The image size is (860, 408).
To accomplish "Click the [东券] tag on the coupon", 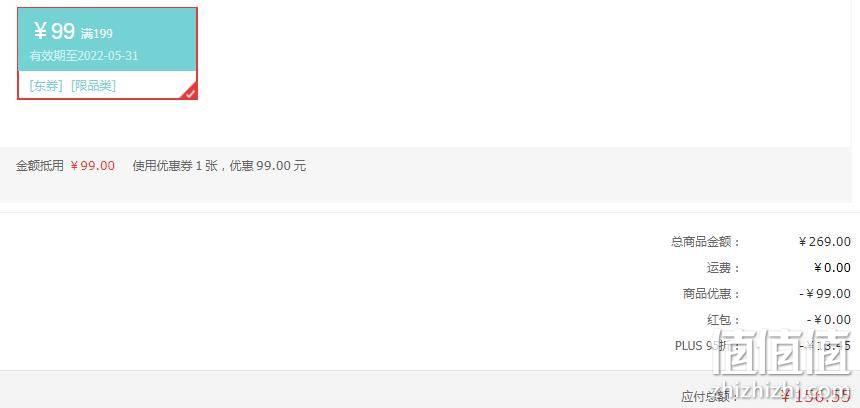I will click(47, 86).
